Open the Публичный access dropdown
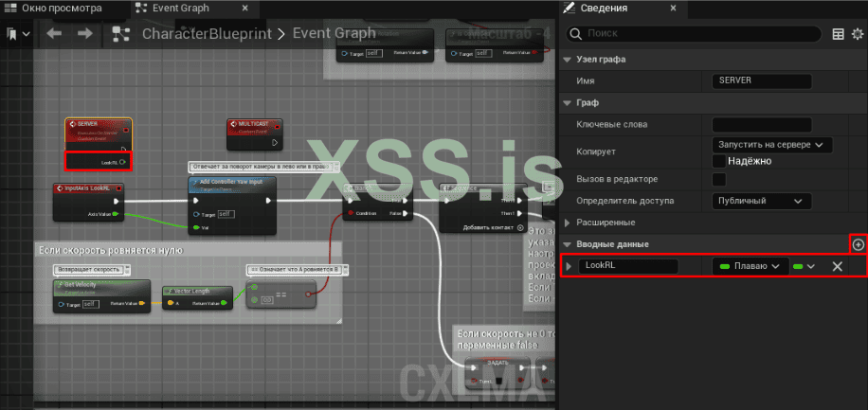Viewport: 868px width, 410px height. [x=762, y=201]
